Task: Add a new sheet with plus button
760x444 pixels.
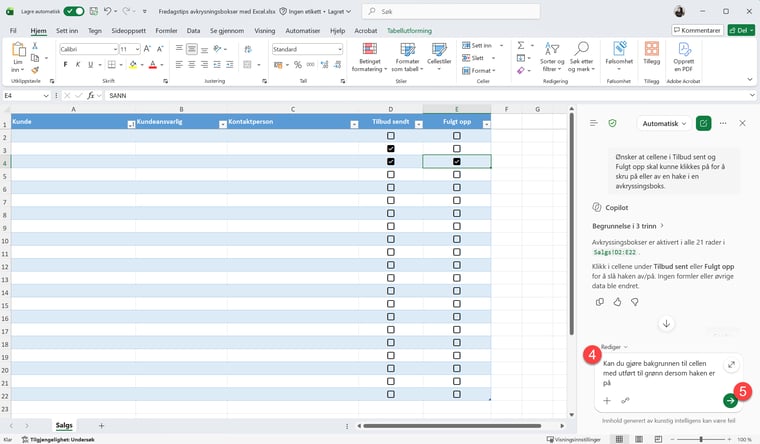Action: (101, 426)
